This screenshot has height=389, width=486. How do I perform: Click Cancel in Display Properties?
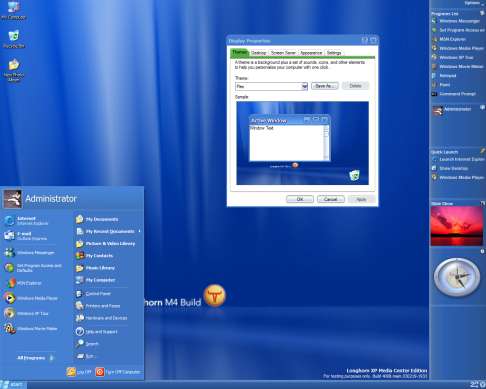pos(331,199)
